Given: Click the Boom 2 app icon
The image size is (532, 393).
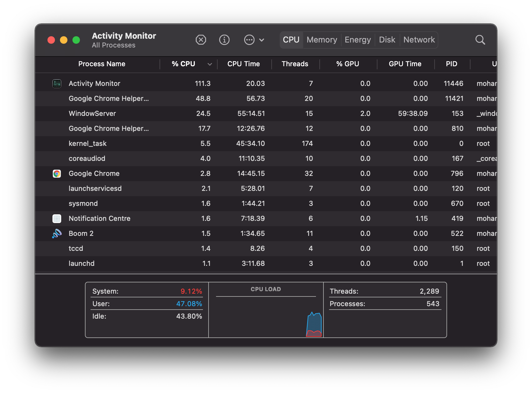Looking at the screenshot, I should [x=57, y=234].
